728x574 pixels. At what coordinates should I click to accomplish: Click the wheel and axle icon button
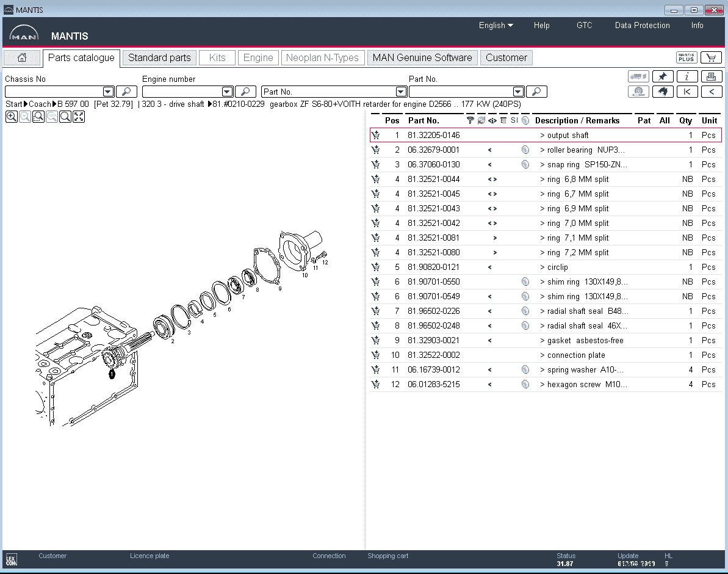click(638, 92)
